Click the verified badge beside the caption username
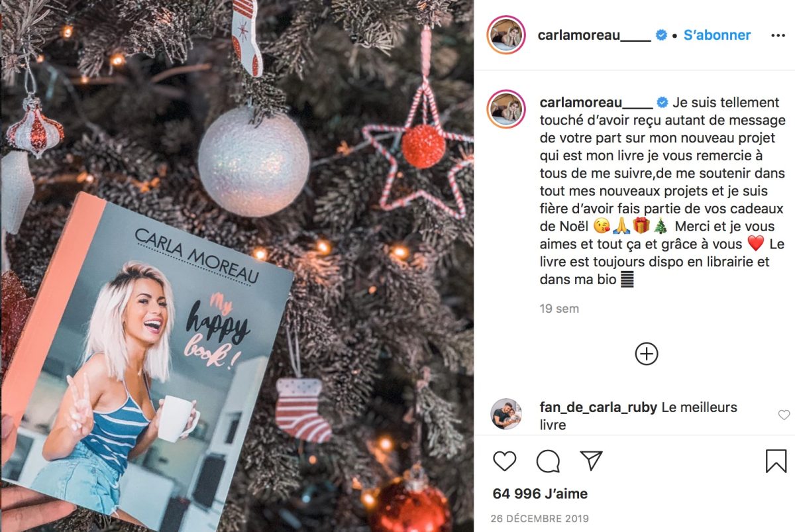Image resolution: width=795 pixels, height=532 pixels. click(x=661, y=102)
